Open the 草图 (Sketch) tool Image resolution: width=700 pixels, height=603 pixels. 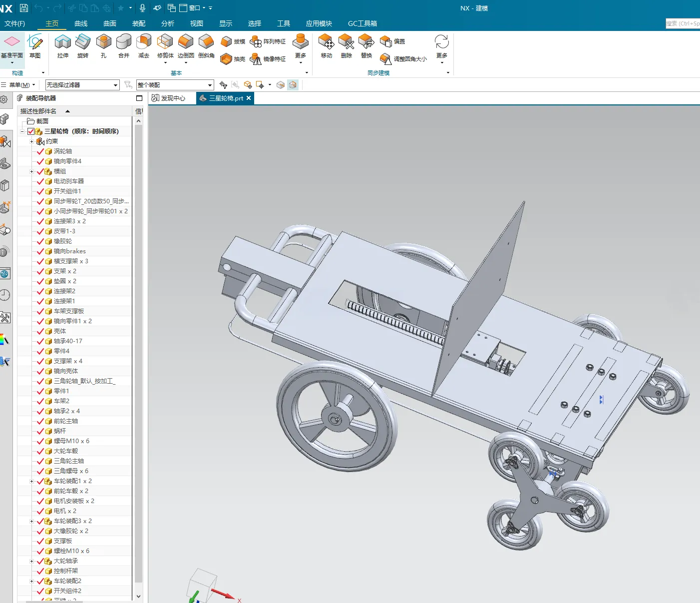point(35,46)
